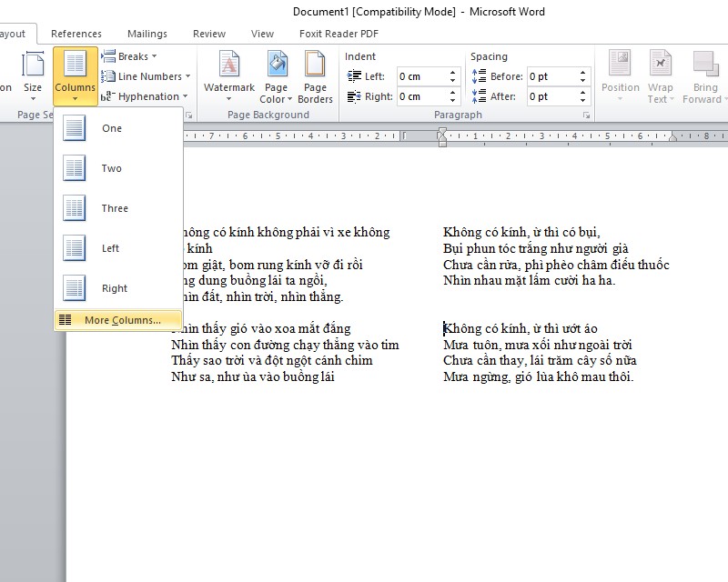Decrease Spacing After with down arrow
This screenshot has height=582, width=728.
[x=583, y=101]
